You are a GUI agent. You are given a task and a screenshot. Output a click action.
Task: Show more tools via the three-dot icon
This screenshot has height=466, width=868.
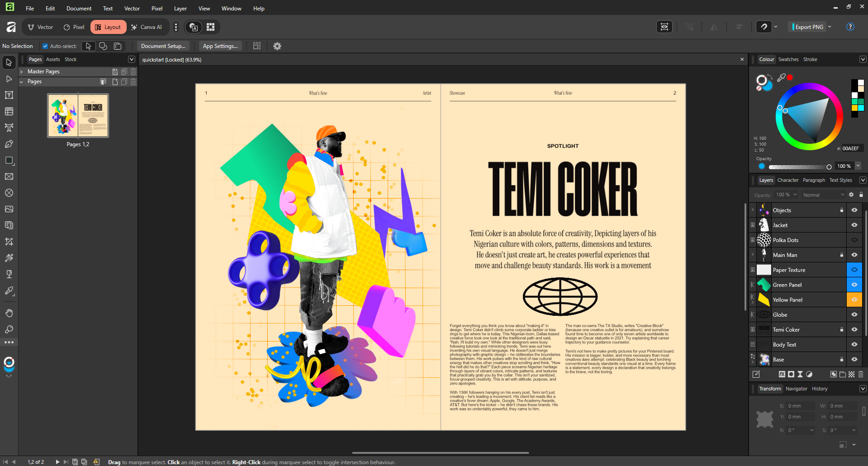click(9, 342)
